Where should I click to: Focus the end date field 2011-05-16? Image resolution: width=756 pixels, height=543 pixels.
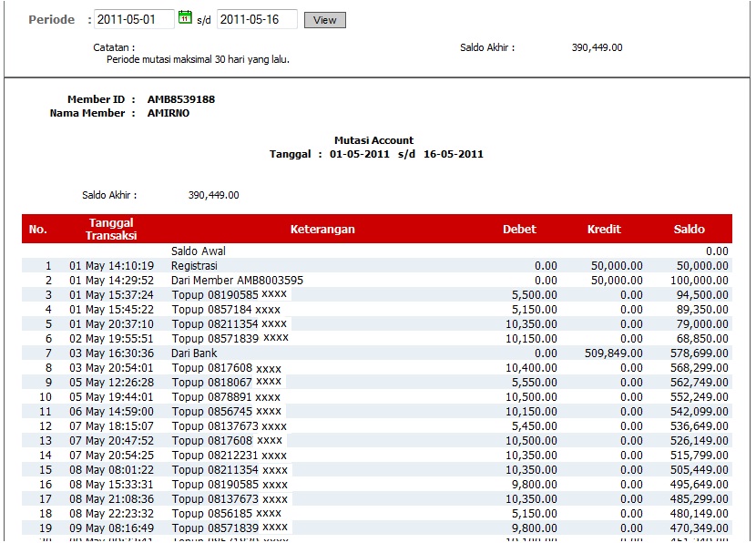coord(257,19)
